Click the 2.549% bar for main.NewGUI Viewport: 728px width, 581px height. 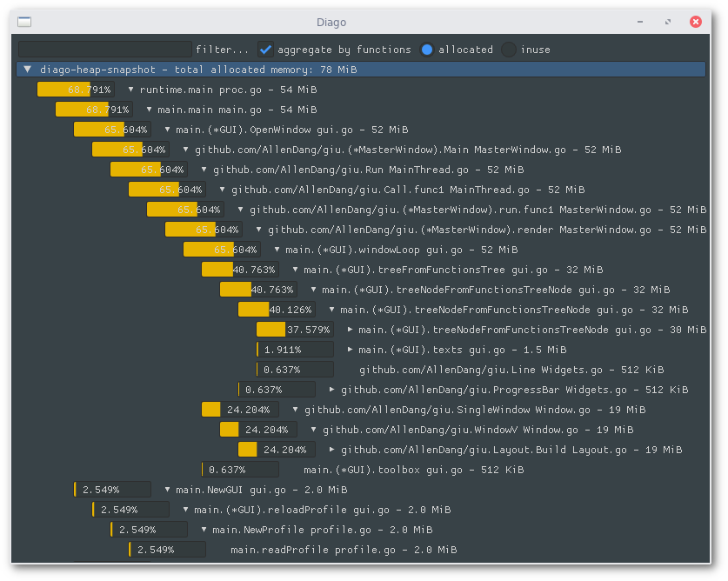tap(112, 489)
